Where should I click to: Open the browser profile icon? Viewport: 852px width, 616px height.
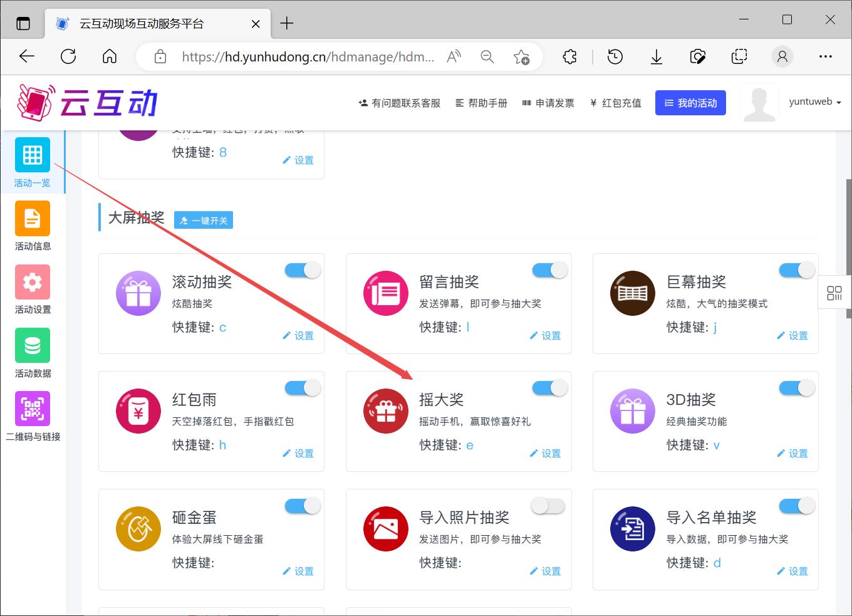tap(782, 57)
